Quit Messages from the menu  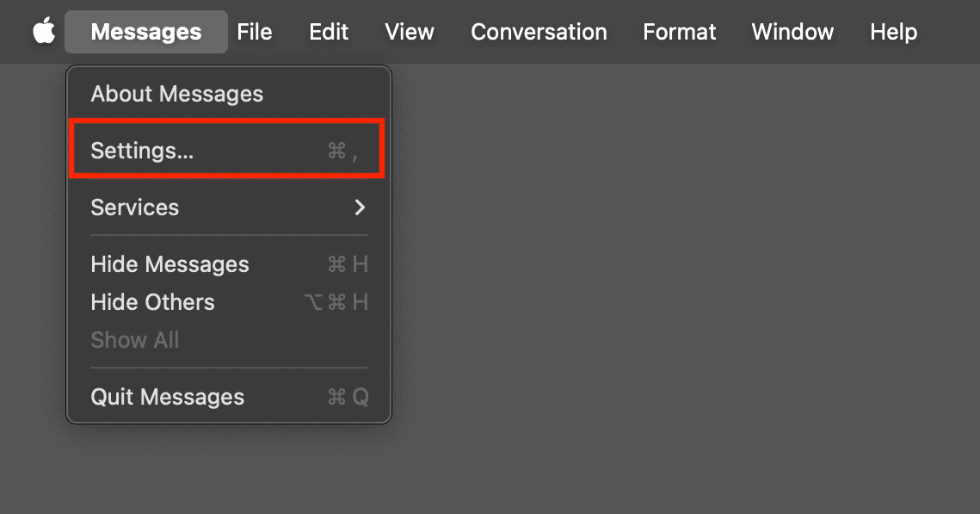tap(168, 397)
